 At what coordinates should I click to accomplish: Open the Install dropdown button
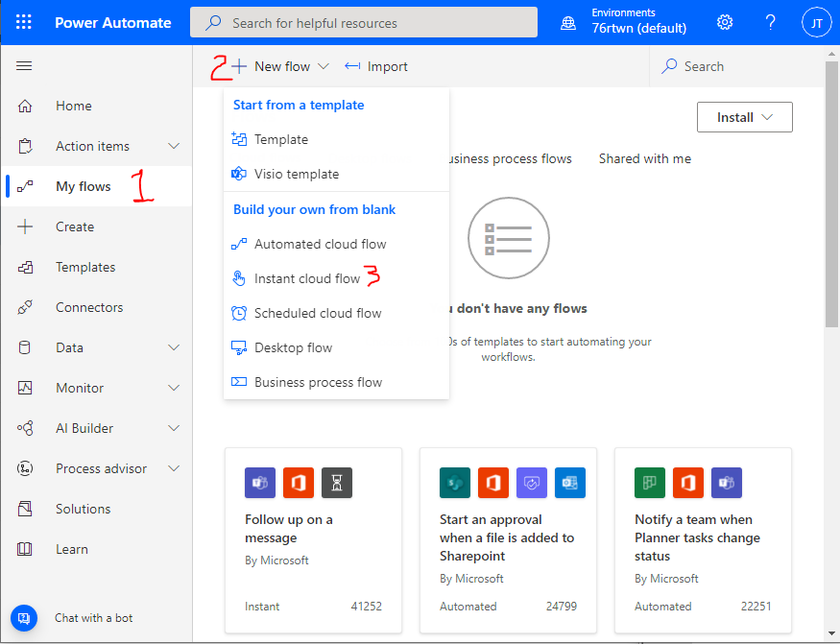coord(744,117)
